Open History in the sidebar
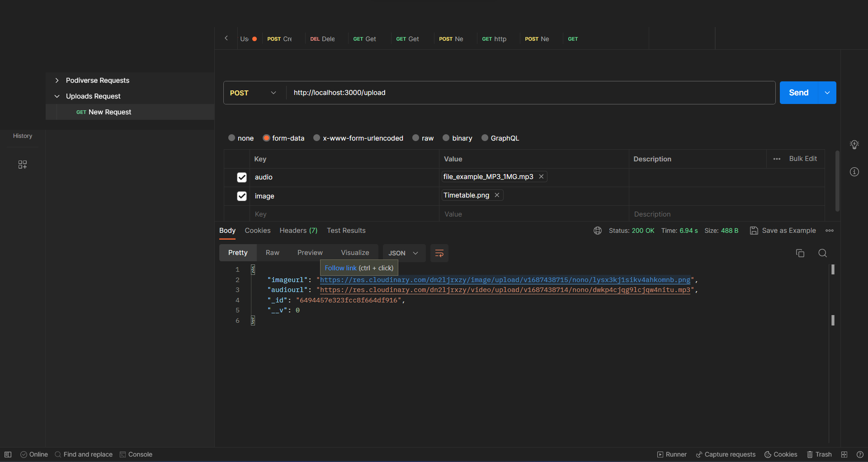Image resolution: width=868 pixels, height=462 pixels. pos(23,136)
